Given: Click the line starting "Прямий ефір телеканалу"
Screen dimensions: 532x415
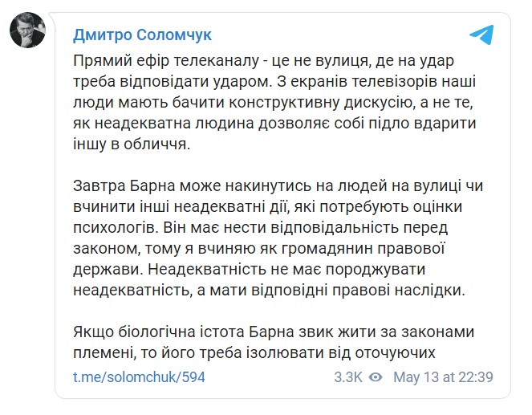Looking at the screenshot, I should pyautogui.click(x=264, y=61).
